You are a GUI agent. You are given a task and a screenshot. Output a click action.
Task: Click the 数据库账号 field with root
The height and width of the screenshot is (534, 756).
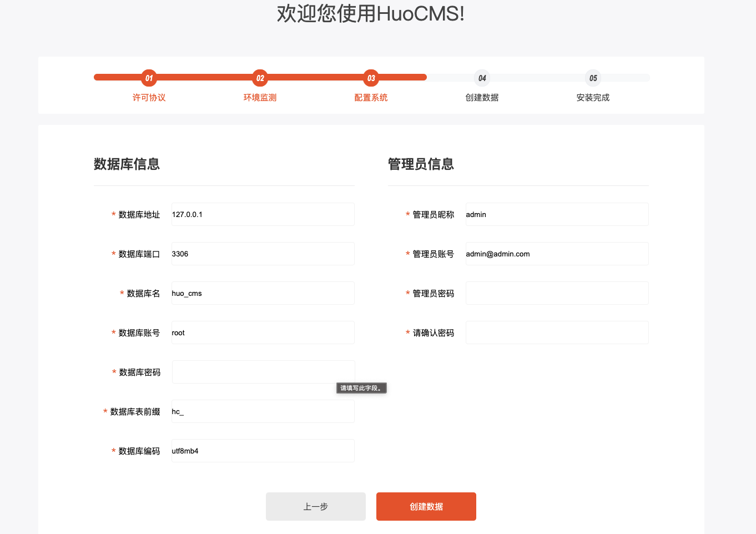point(263,333)
